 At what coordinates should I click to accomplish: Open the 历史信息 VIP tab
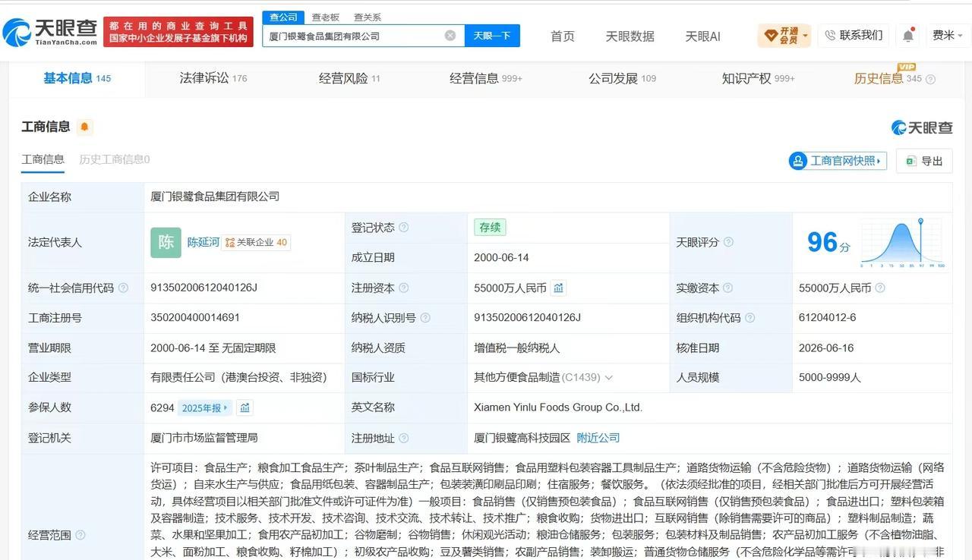tap(888, 78)
